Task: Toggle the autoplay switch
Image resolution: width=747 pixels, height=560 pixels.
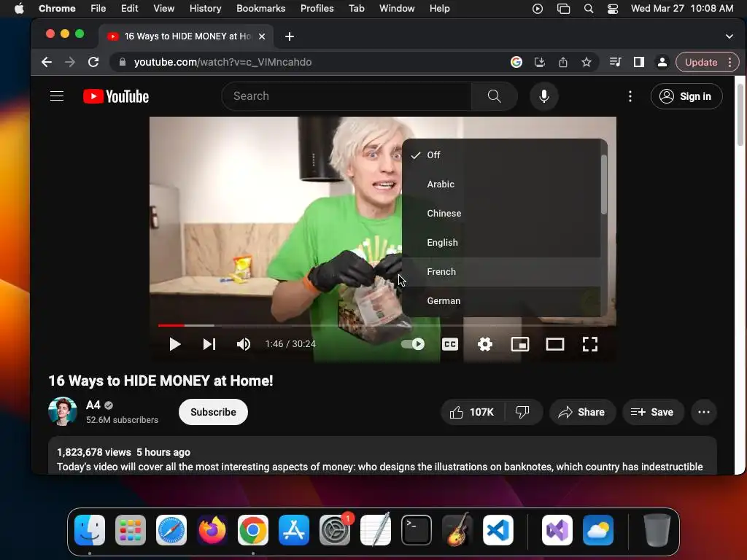Action: coord(413,344)
